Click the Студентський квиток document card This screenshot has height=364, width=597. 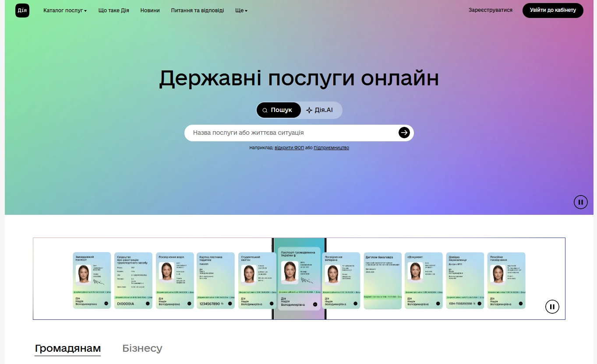(258, 280)
